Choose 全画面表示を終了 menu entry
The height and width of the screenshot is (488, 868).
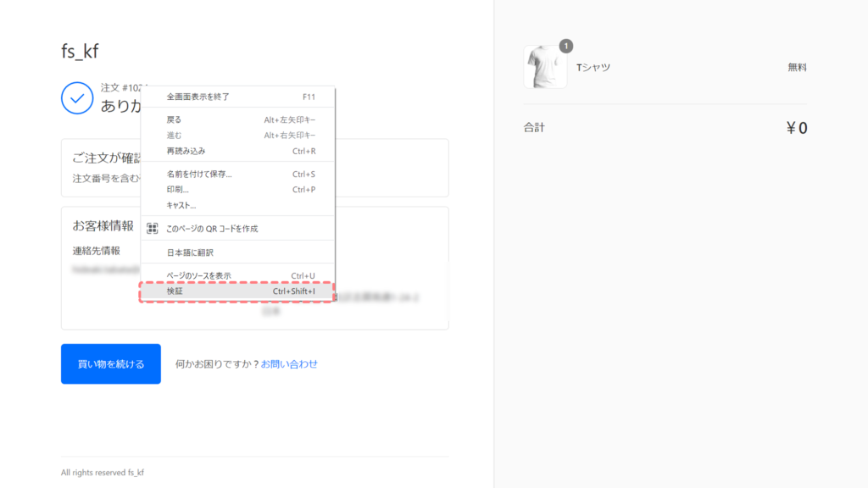tap(237, 97)
